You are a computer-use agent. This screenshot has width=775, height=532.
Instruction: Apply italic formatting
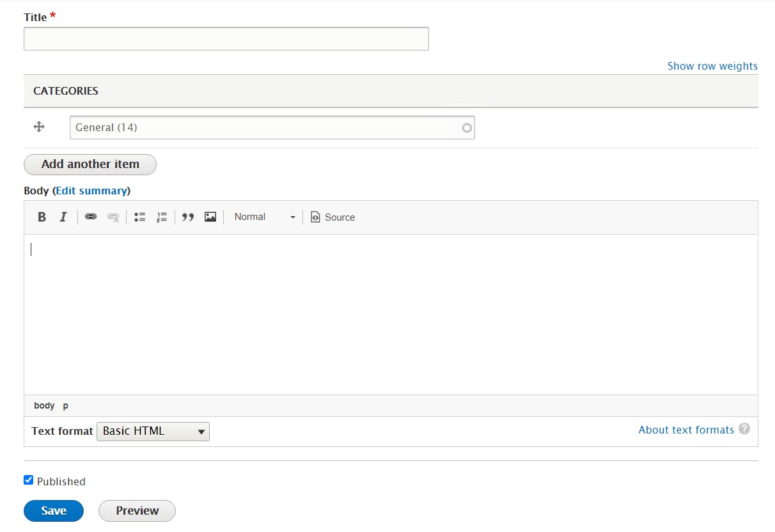pos(63,217)
